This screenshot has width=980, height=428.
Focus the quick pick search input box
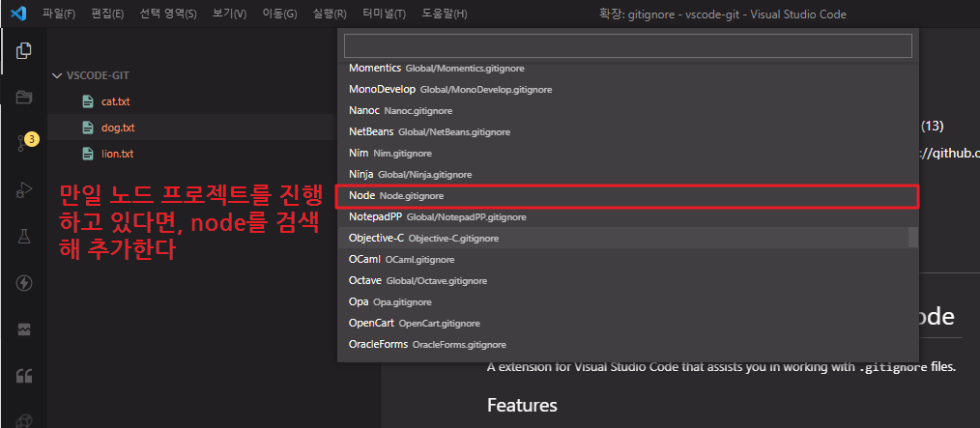[627, 45]
